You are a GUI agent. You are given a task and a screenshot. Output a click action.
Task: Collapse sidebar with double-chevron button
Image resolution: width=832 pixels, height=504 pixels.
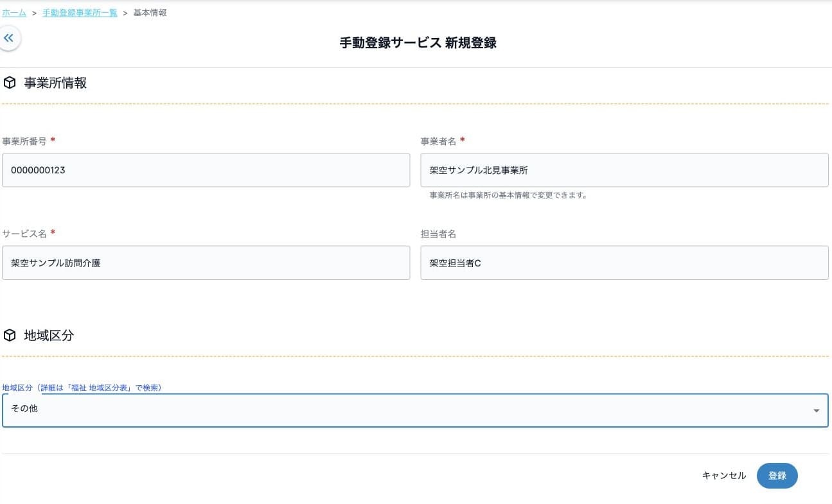(8, 38)
